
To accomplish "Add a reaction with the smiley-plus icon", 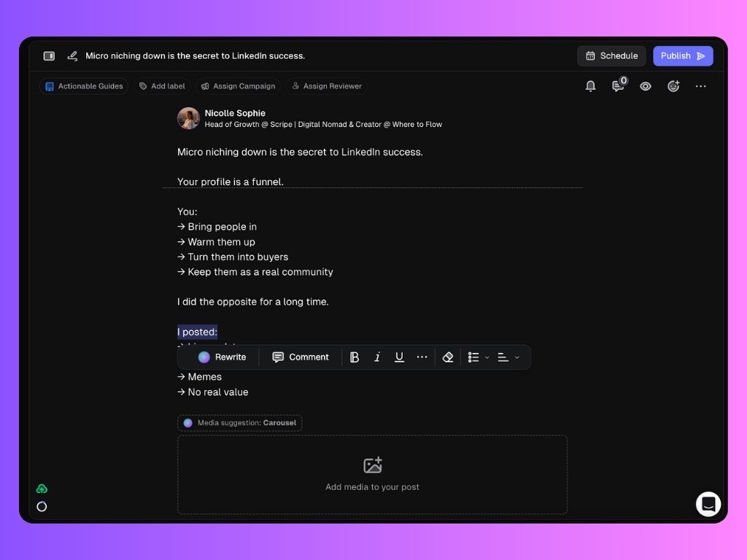I will coord(673,86).
